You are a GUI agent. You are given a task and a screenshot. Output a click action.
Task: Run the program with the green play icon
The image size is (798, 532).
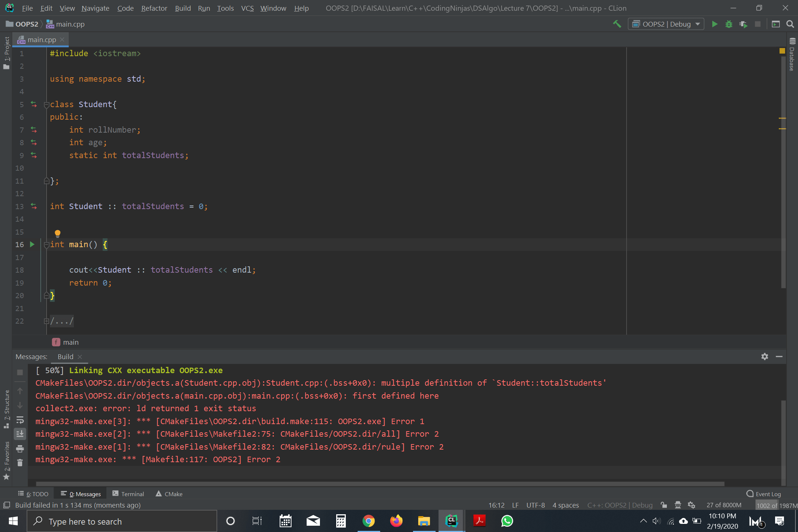(x=715, y=24)
